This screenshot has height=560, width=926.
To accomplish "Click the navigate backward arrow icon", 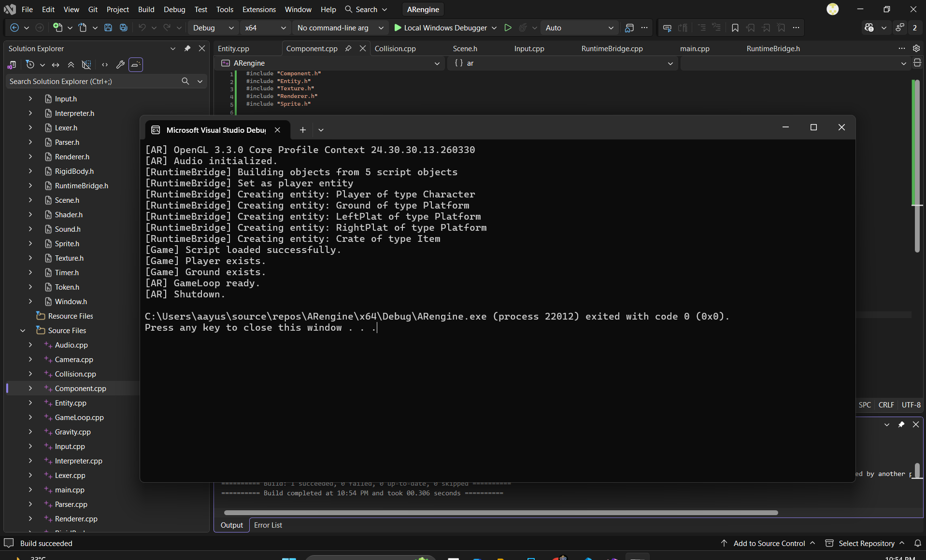I will coord(14,28).
